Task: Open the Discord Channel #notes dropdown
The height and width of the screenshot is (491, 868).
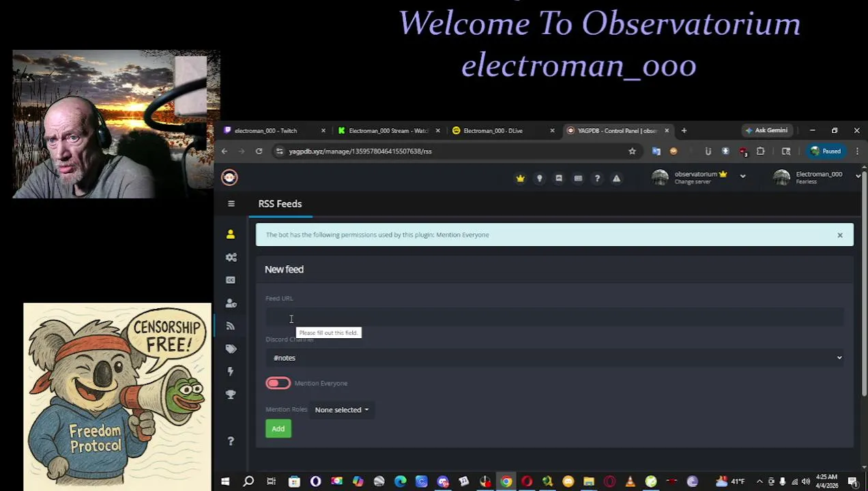Action: click(555, 358)
